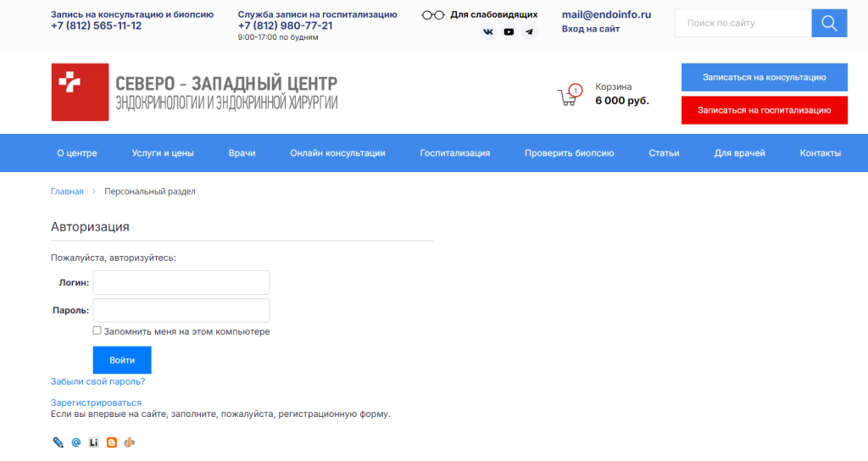Enable 'Запомнить меня на этом компьютере' checkbox
Viewport: 868px width, 461px height.
coord(97,330)
